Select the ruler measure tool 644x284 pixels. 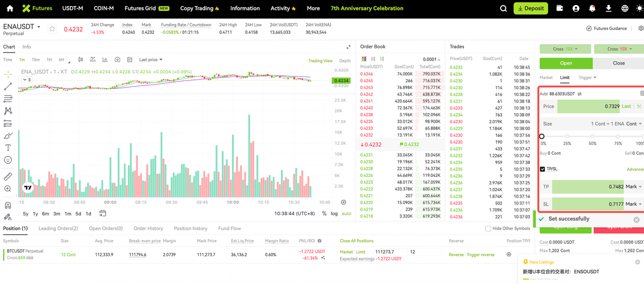[8, 176]
